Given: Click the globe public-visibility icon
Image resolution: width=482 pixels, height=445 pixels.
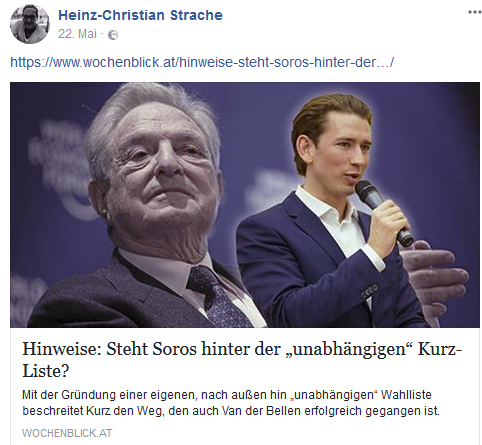Looking at the screenshot, I should coord(113,35).
